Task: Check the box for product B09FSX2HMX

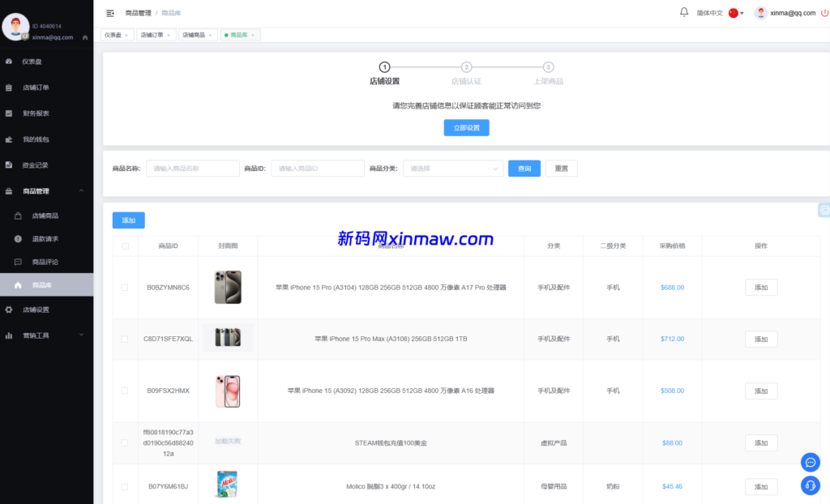Action: click(124, 391)
